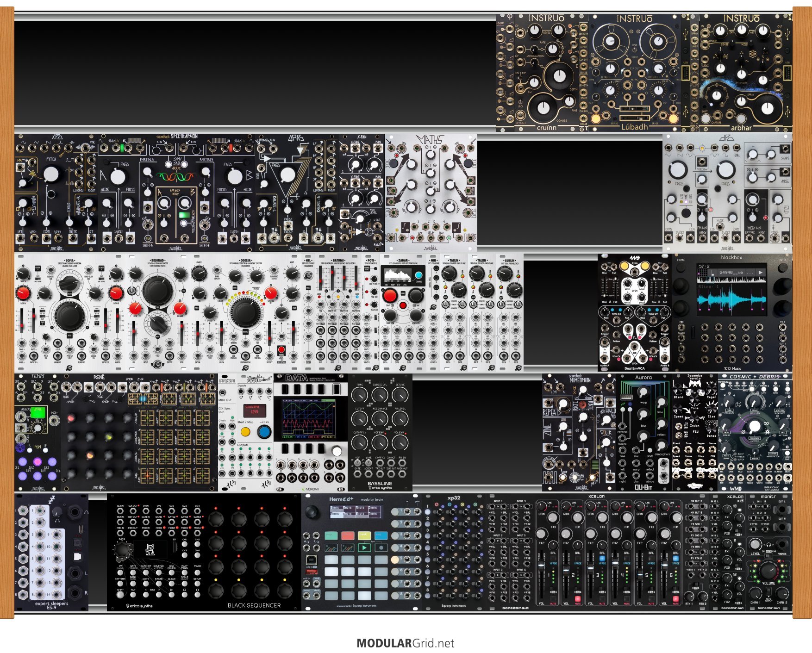Click the left yellow Cycle button on Dual EnvVCA
The width and height of the screenshot is (812, 653).
pos(624,266)
